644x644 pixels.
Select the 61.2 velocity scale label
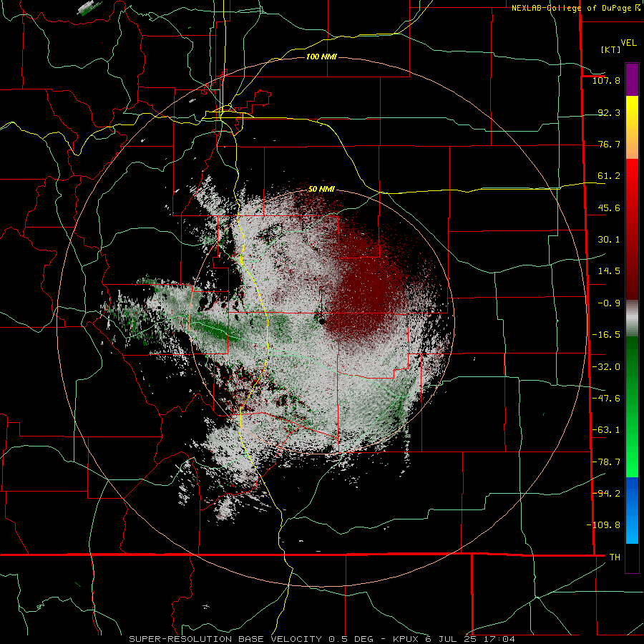tap(609, 176)
